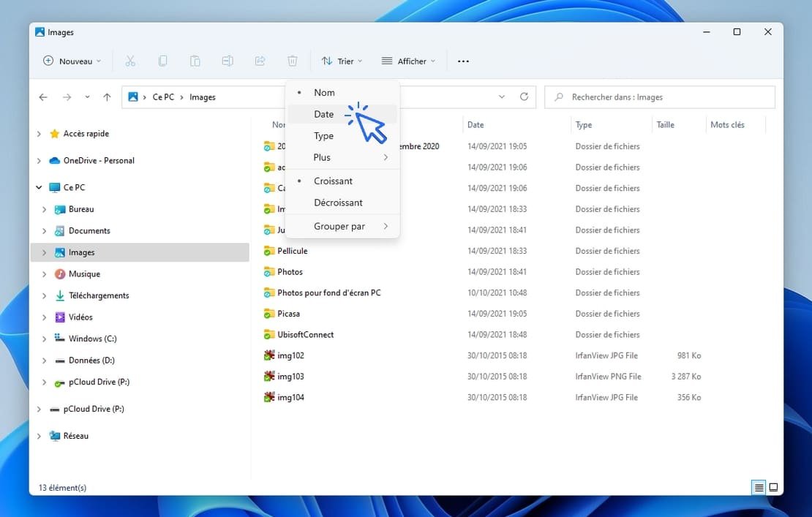Expand the Bureau tree node chevron
Image resolution: width=812 pixels, height=517 pixels.
[x=44, y=209]
